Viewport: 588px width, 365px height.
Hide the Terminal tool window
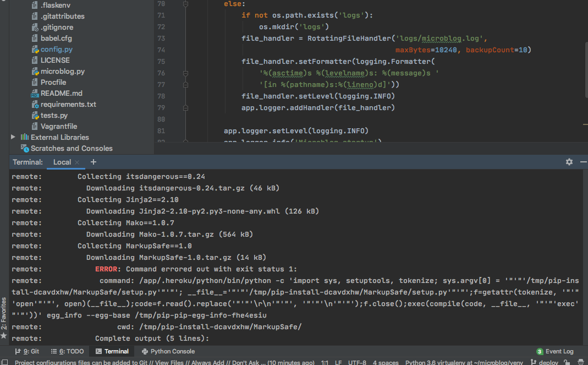583,162
